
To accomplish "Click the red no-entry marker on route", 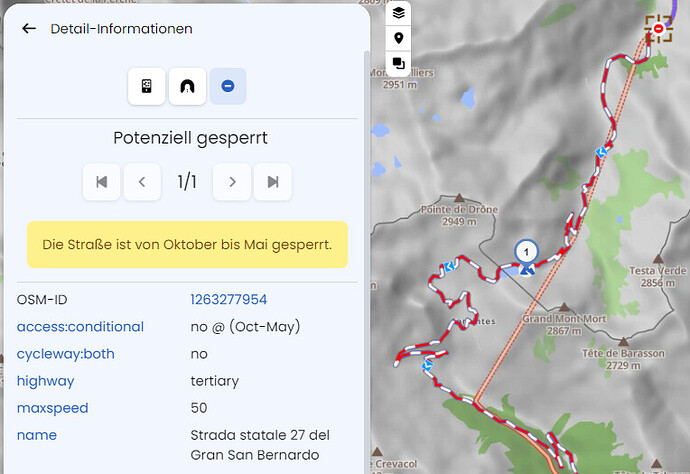I will 658,28.
